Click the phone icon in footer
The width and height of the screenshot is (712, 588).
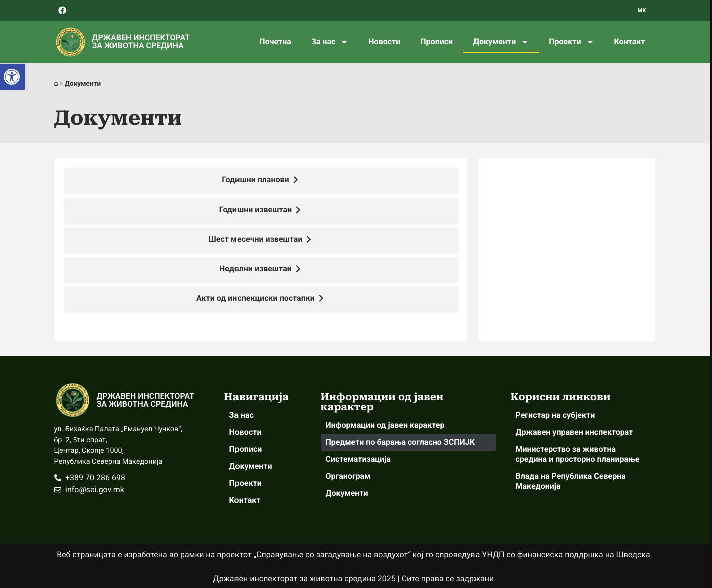(x=58, y=478)
